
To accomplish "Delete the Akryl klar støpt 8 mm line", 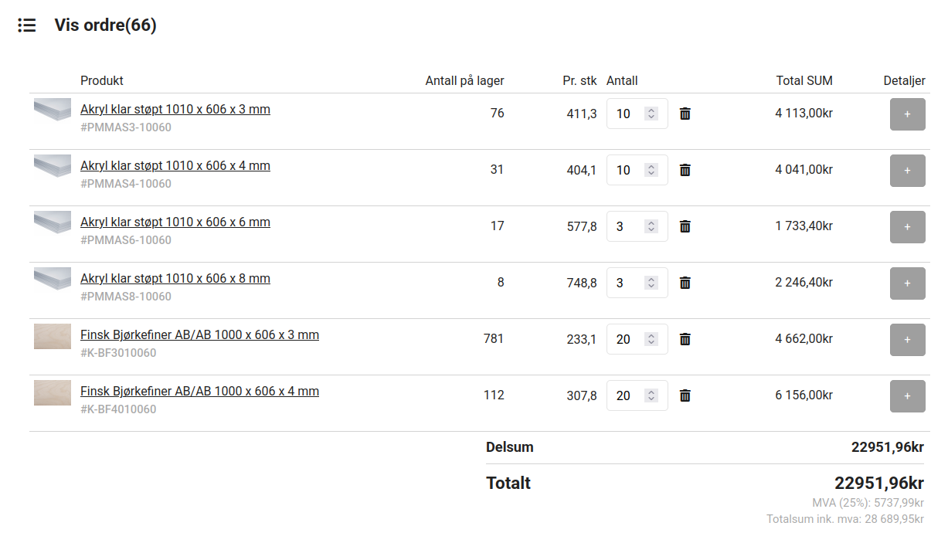I will 685,283.
